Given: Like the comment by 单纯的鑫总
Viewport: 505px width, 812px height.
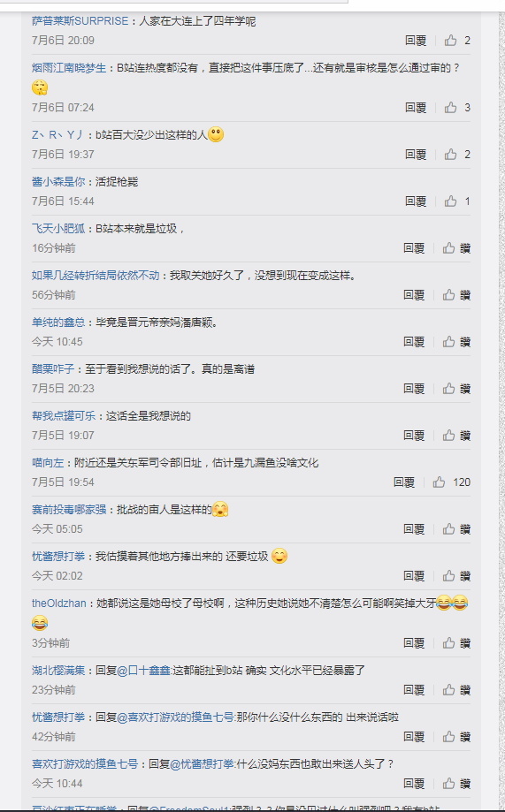Looking at the screenshot, I should pos(448,342).
